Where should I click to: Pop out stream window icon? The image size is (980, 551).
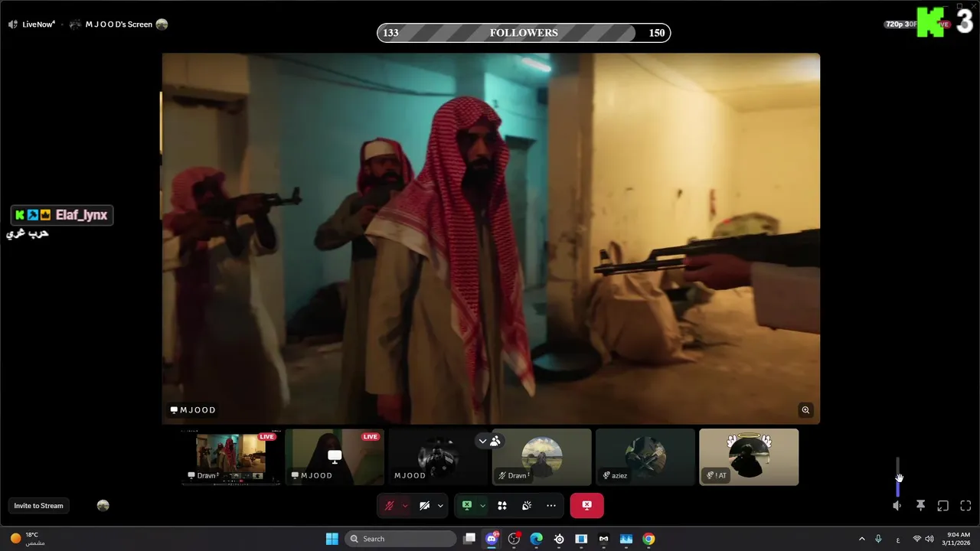pos(943,506)
